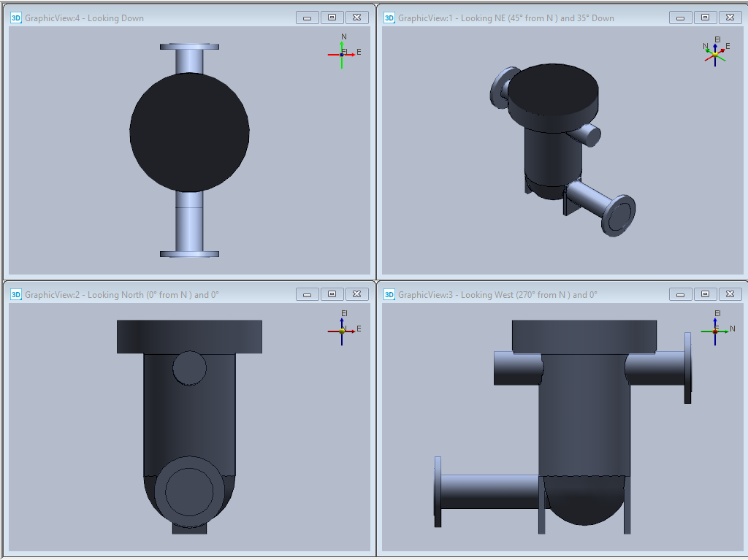
Task: Click the axis indicator in Looking North view
Action: point(344,328)
